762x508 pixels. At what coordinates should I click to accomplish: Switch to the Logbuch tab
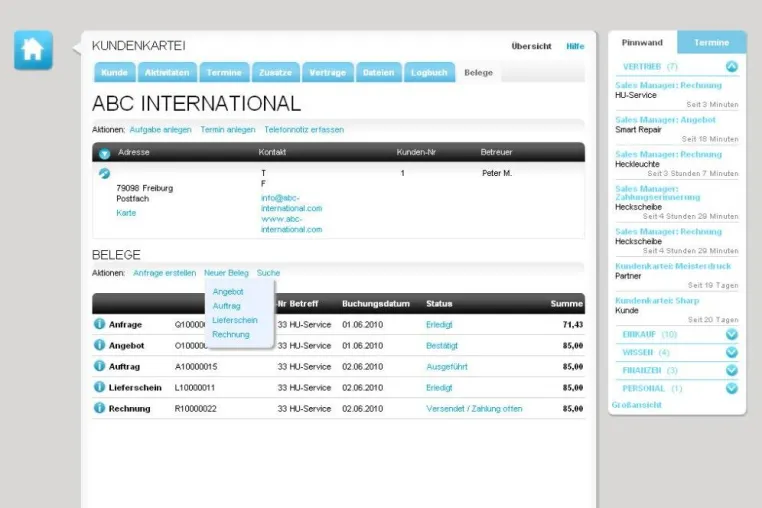(429, 72)
